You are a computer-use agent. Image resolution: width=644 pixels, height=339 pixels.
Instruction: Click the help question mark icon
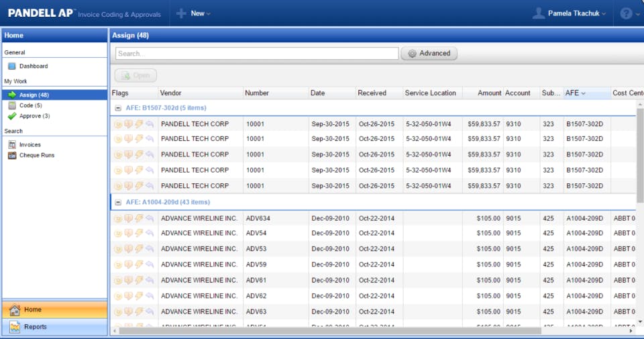[626, 13]
